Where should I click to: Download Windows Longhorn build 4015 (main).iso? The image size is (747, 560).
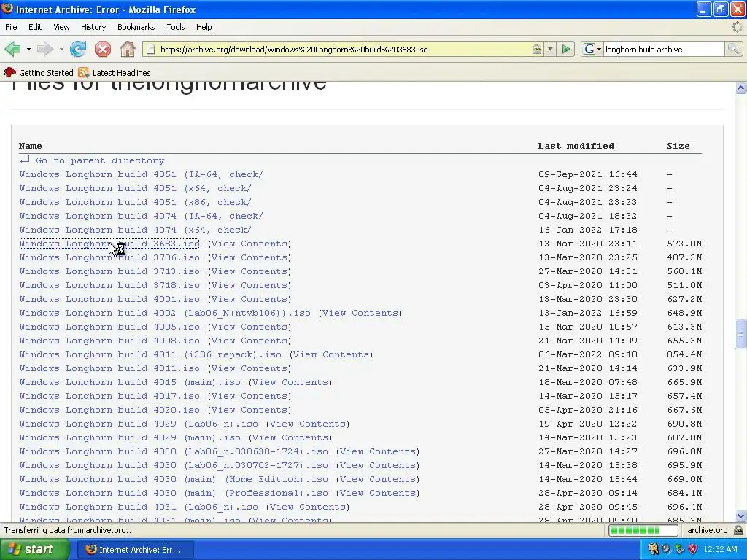point(130,382)
